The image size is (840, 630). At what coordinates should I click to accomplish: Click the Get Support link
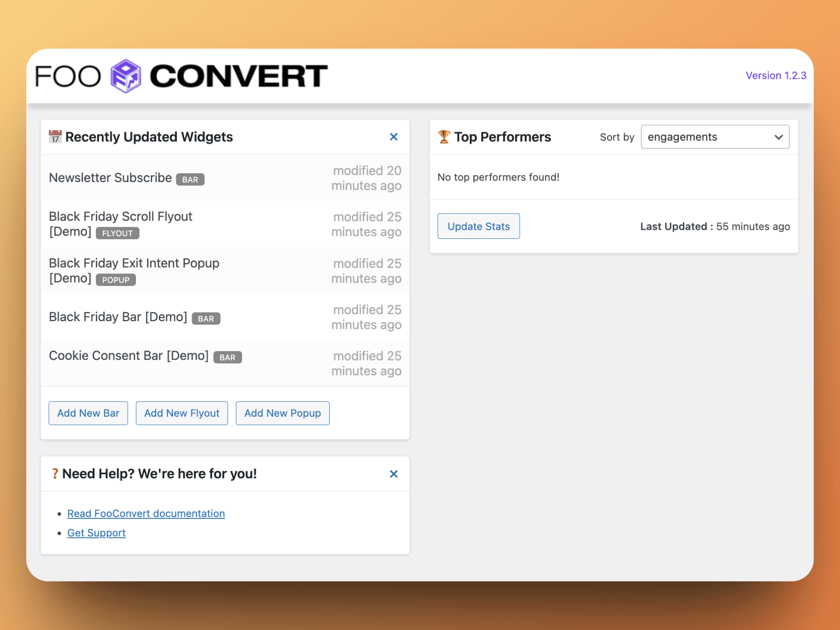[96, 533]
